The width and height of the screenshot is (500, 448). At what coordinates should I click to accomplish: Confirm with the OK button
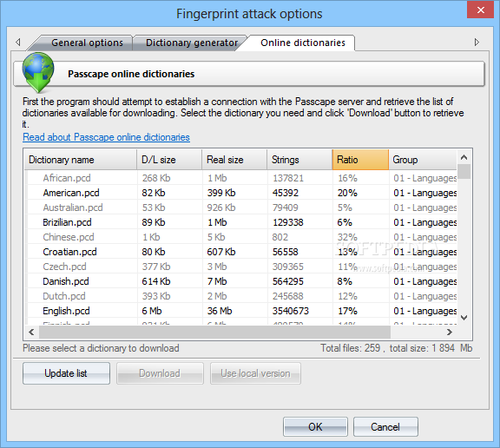(x=315, y=426)
